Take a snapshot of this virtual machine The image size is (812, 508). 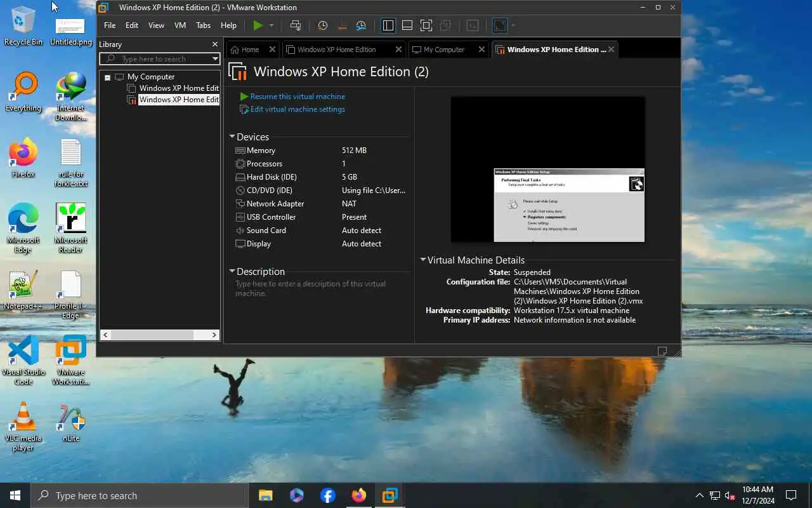click(x=322, y=25)
